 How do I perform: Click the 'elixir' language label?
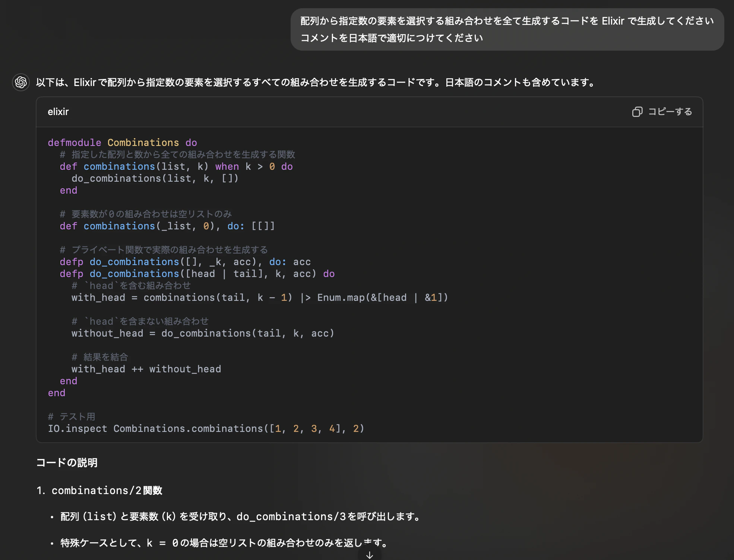pos(58,112)
